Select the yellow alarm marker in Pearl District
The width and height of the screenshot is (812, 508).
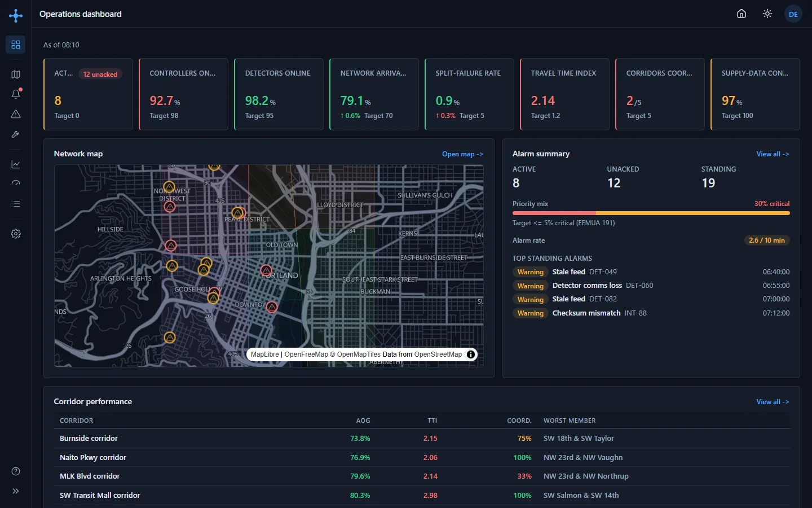point(238,213)
